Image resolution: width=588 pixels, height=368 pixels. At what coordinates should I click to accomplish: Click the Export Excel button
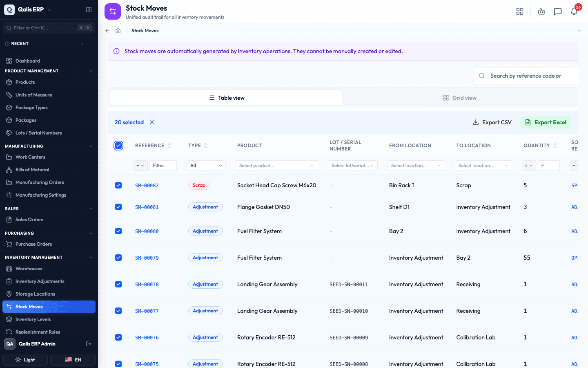(x=546, y=122)
